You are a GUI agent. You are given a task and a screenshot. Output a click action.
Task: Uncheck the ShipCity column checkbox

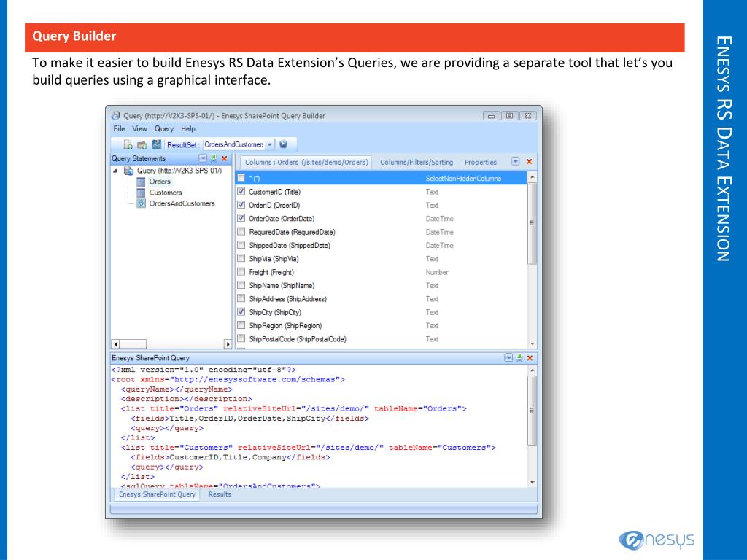[x=241, y=312]
